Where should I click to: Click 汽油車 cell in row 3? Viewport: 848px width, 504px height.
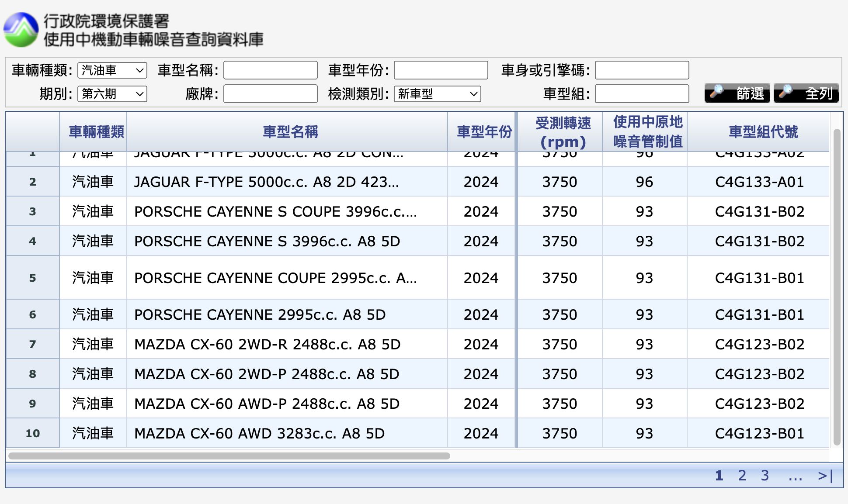[93, 211]
